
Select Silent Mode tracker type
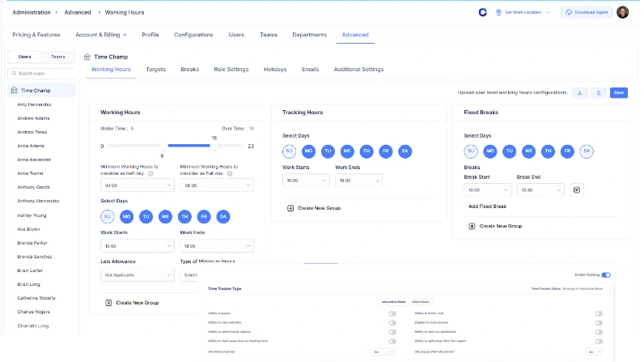click(x=421, y=302)
